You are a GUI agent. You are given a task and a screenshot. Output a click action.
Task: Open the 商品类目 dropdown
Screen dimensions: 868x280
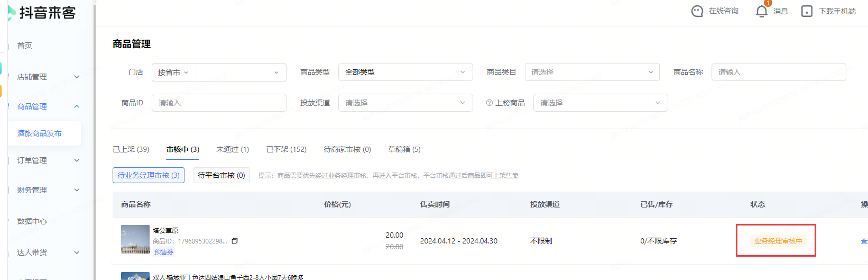point(592,72)
